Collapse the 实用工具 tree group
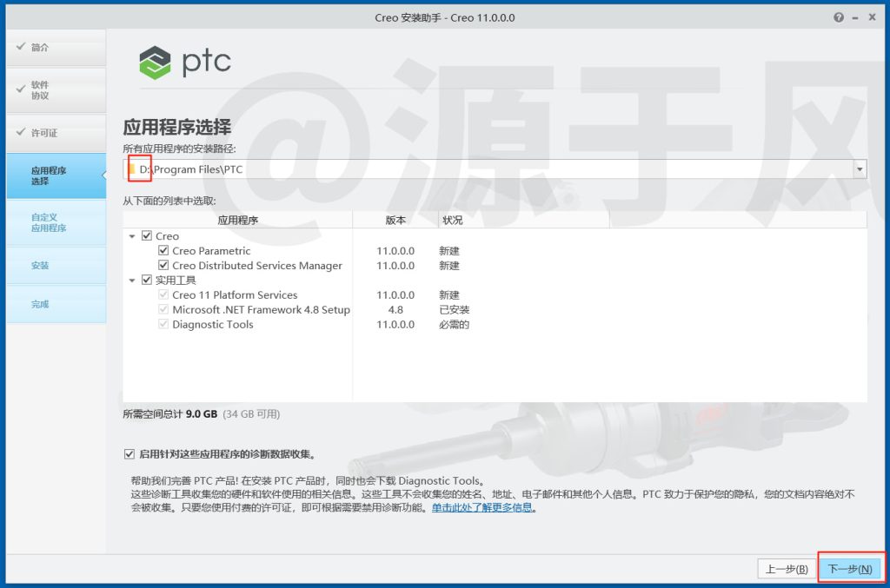This screenshot has height=588, width=890. click(x=132, y=281)
